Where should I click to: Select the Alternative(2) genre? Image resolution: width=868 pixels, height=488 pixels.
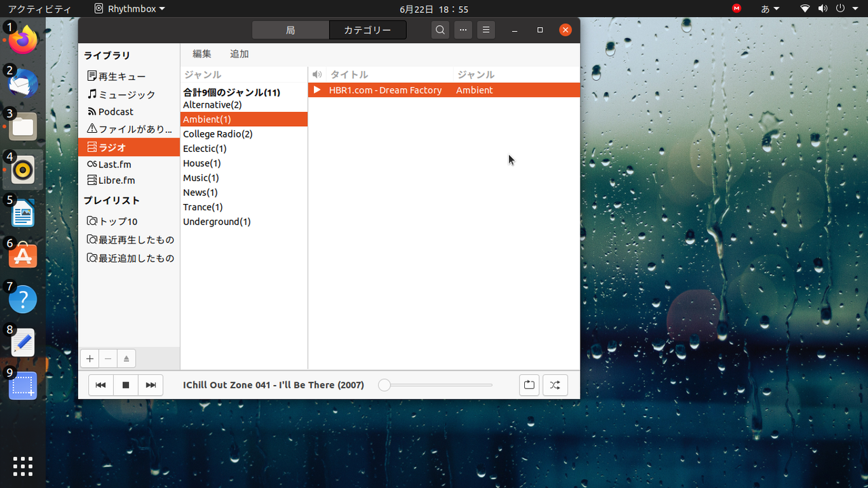click(x=244, y=105)
